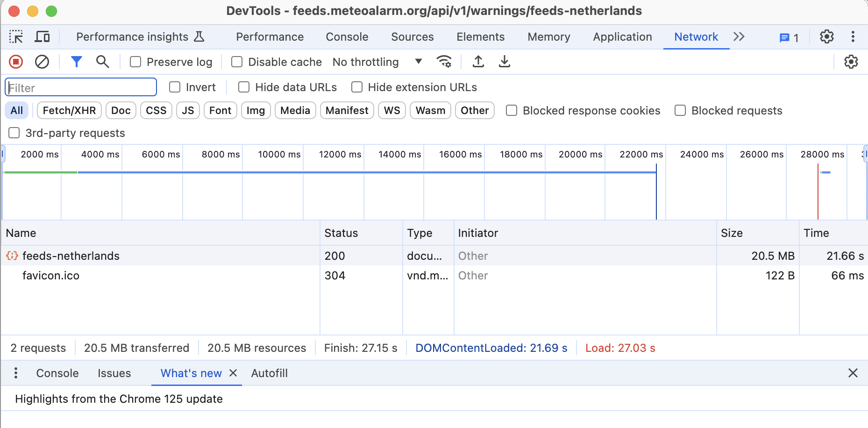
Task: Import HAR file with upload icon
Action: tap(478, 62)
